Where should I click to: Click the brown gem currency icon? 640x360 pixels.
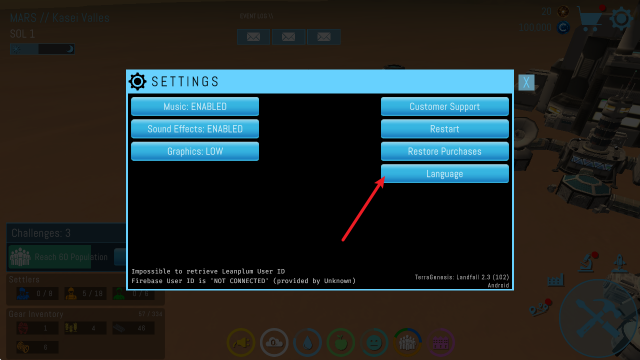coord(563,11)
